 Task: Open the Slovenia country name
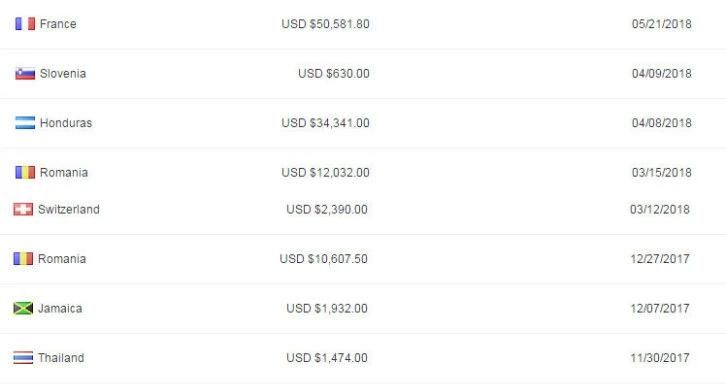pyautogui.click(x=63, y=74)
